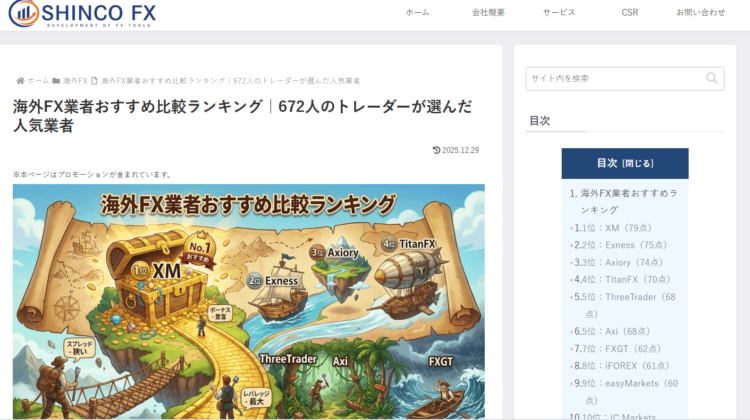This screenshot has height=420, width=750.
Task: Click the update date clock icon
Action: (x=436, y=150)
